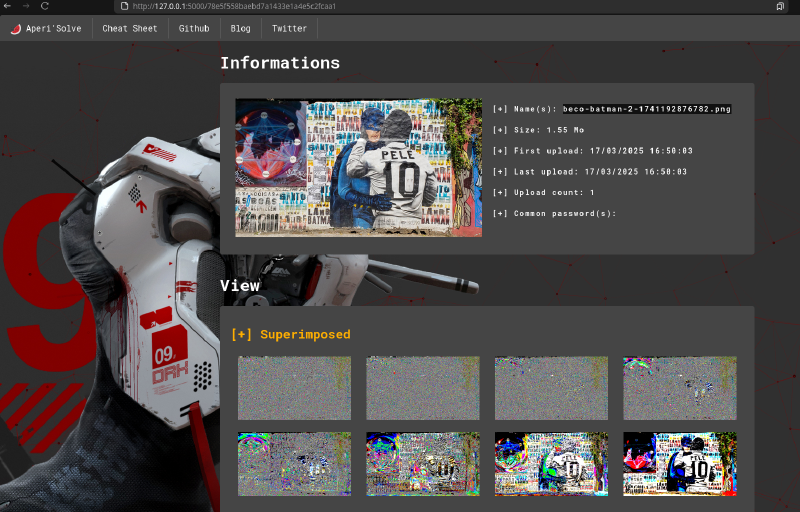Go to the Github nav link
The height and width of the screenshot is (512, 800).
click(x=194, y=29)
